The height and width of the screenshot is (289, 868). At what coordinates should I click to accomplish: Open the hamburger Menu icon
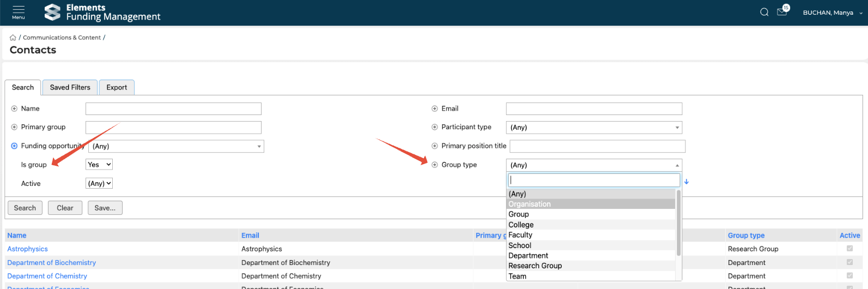[19, 12]
